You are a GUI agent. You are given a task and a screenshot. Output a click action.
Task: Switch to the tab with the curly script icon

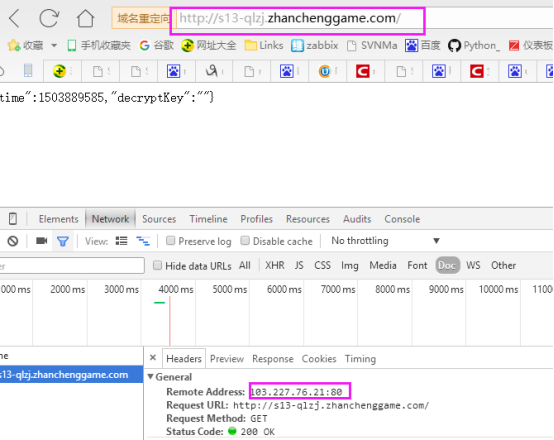click(214, 71)
